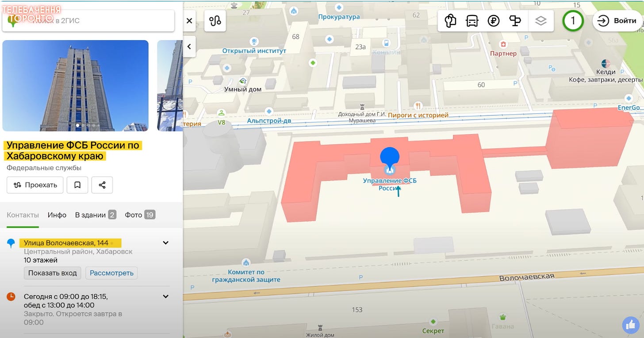Switch to the Контакты tab
The height and width of the screenshot is (338, 644).
23,215
